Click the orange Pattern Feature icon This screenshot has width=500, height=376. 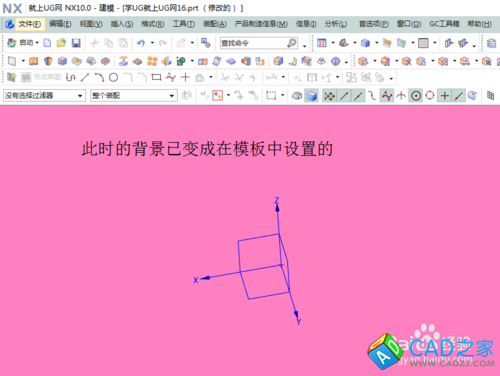click(x=152, y=61)
